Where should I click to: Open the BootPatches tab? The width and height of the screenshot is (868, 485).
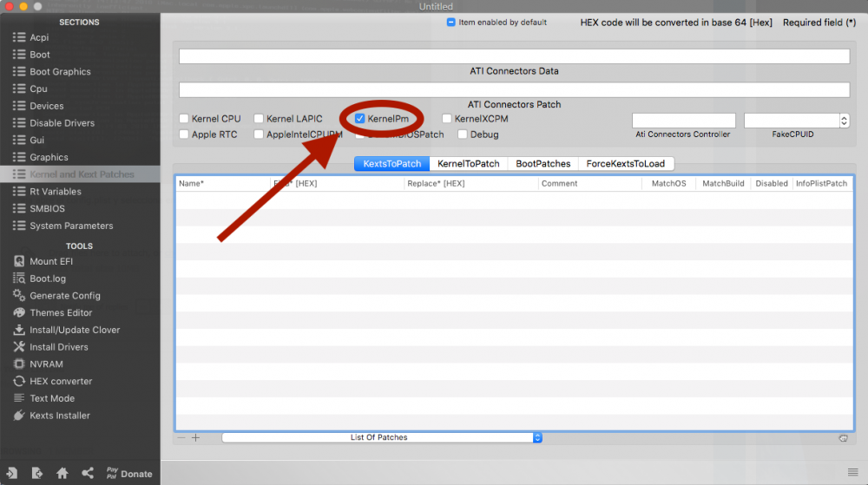click(543, 164)
